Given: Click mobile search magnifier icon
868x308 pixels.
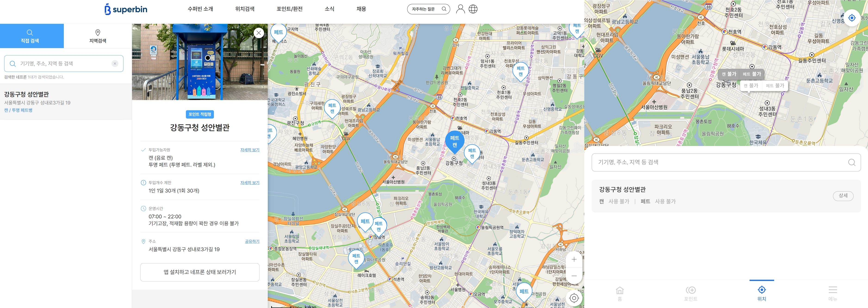Looking at the screenshot, I should pos(852,163).
